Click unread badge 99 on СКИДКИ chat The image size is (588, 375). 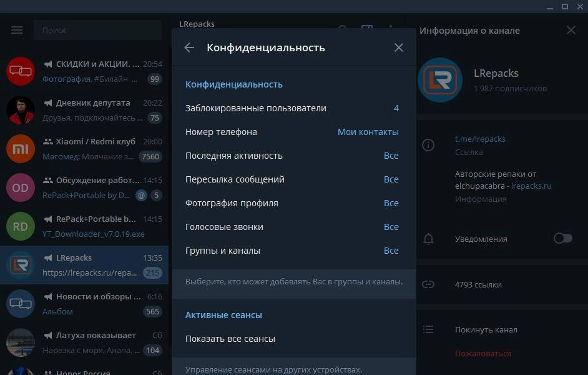(155, 79)
